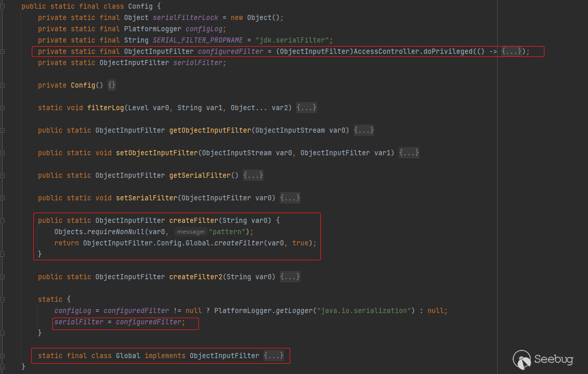Expand folded {...} body of getObjectInputFilter

[364, 131]
